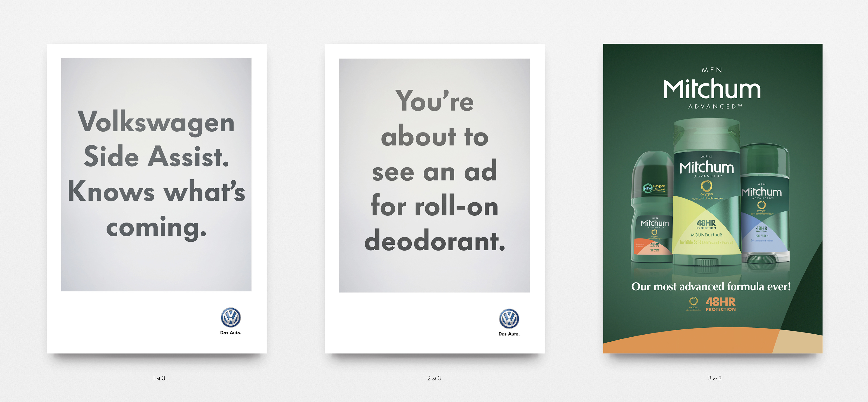Click the VW logo on the second ad

509,319
